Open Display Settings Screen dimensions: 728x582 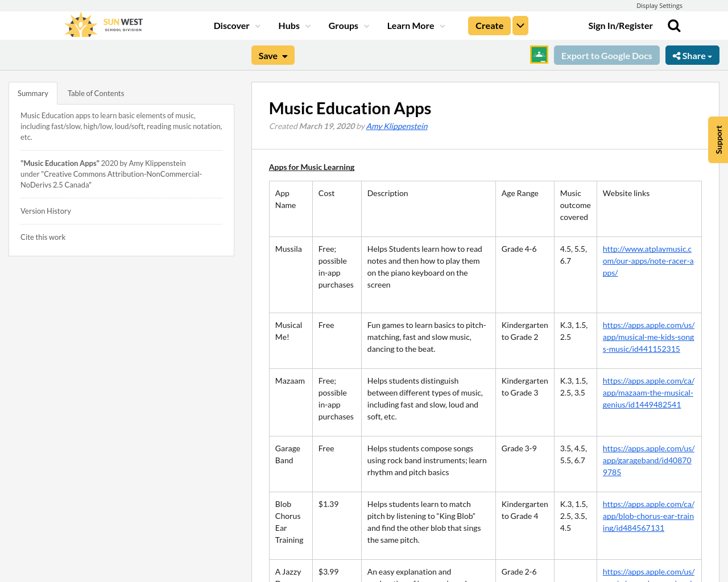659,6
